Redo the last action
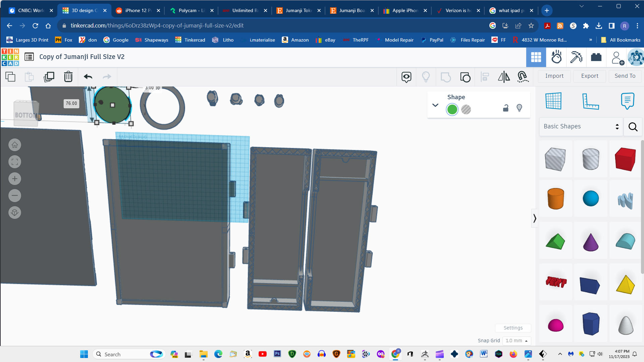 click(107, 77)
